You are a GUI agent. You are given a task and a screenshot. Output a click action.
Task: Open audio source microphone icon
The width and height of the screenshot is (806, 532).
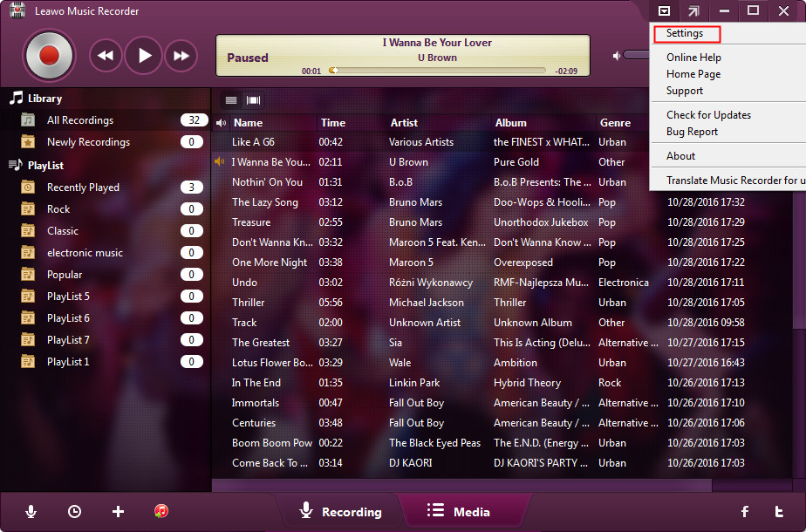pyautogui.click(x=31, y=512)
